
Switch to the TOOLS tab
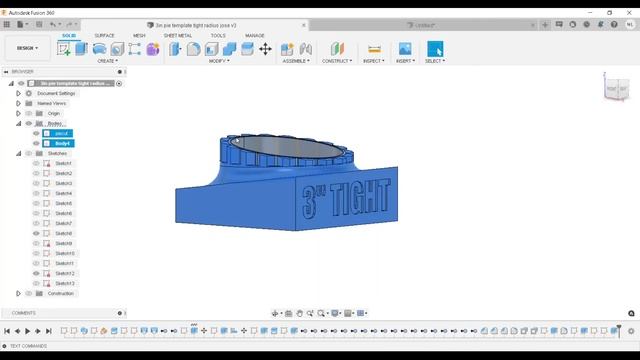(x=218, y=36)
